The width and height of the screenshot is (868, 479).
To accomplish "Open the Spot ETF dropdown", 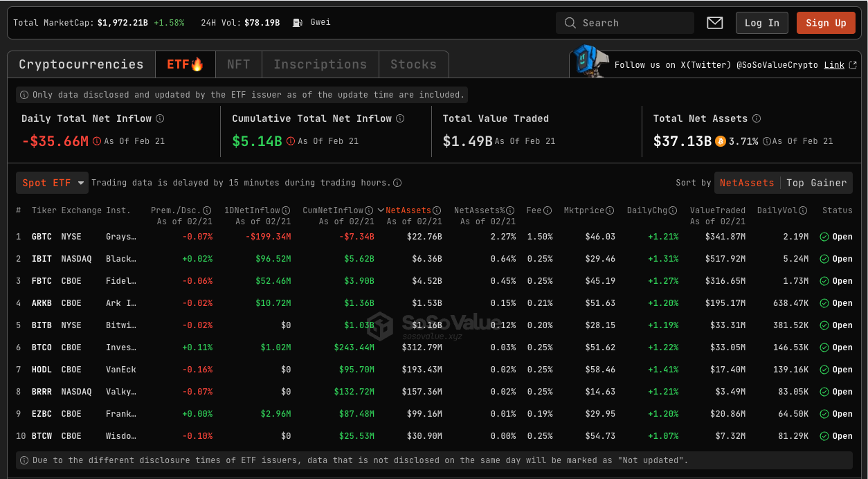I will [53, 183].
